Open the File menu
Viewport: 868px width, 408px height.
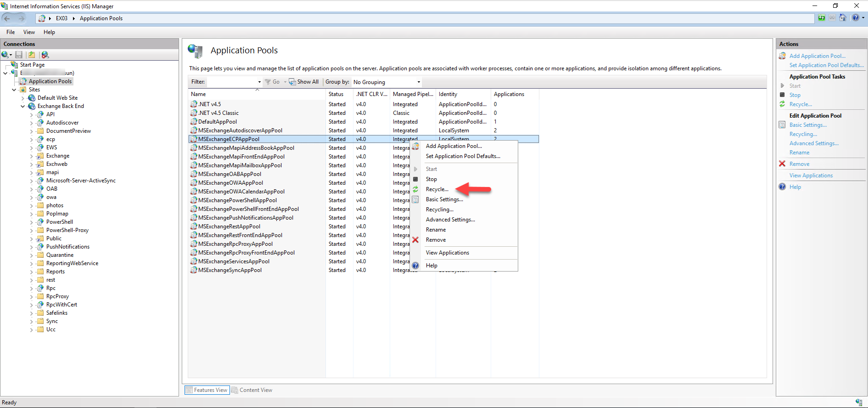point(11,32)
